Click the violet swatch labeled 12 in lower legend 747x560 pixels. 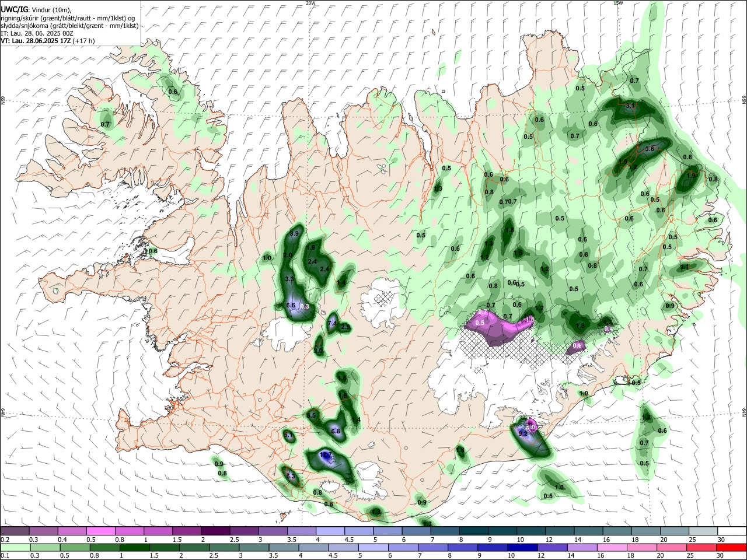(x=552, y=548)
